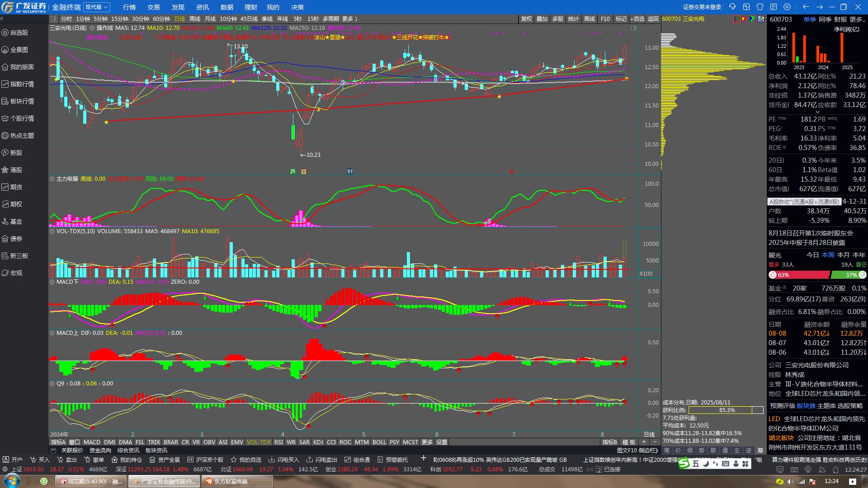Open the skin theme shirt icon
The width and height of the screenshot is (868, 488).
[760, 7]
